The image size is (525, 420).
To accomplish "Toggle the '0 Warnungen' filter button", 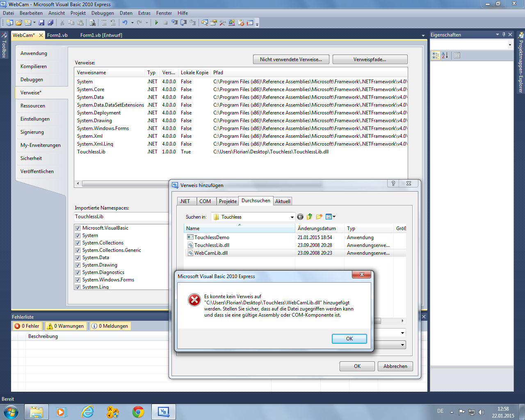I will (66, 326).
